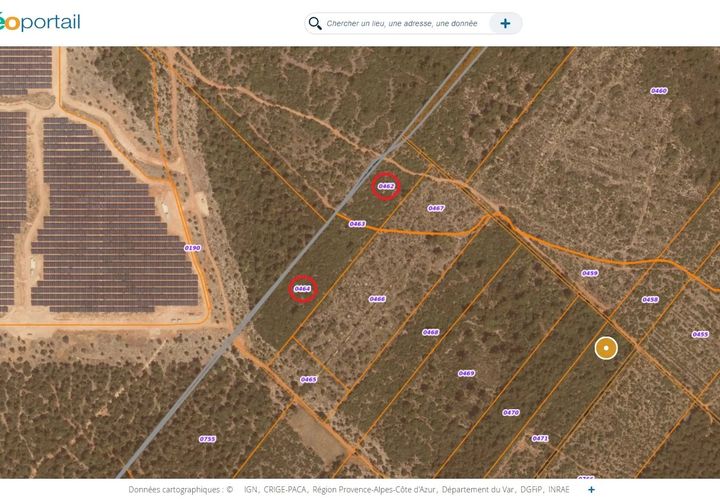
Task: Open advanced search with the plus button
Action: pyautogui.click(x=505, y=23)
